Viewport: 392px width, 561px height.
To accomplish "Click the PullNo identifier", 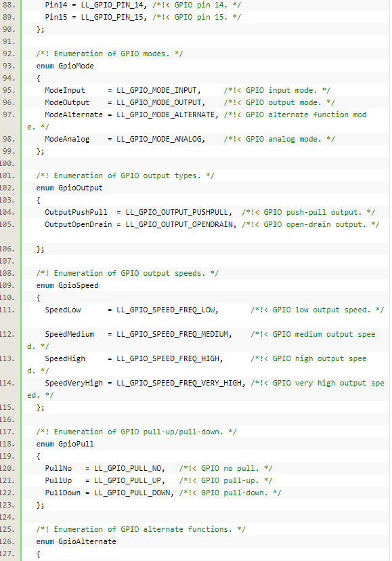I will [x=58, y=468].
